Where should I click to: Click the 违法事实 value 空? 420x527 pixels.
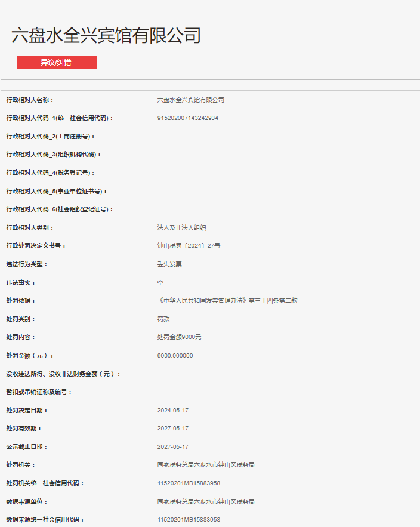click(160, 283)
